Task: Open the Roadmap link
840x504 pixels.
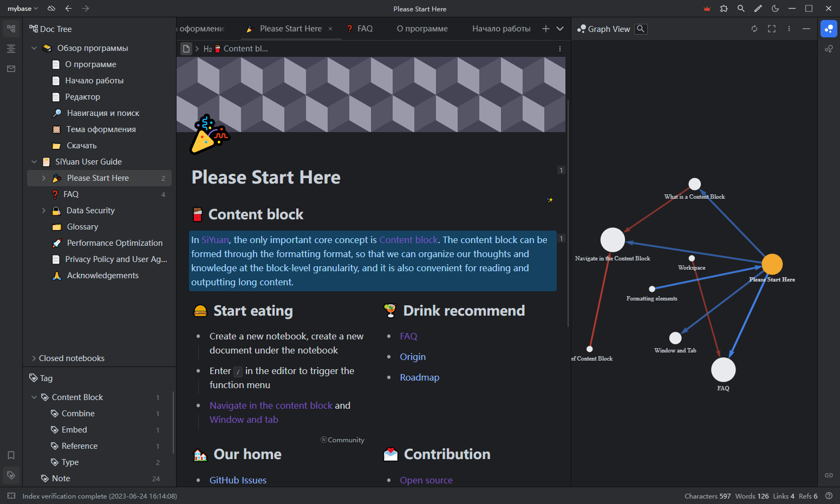Action: (420, 377)
